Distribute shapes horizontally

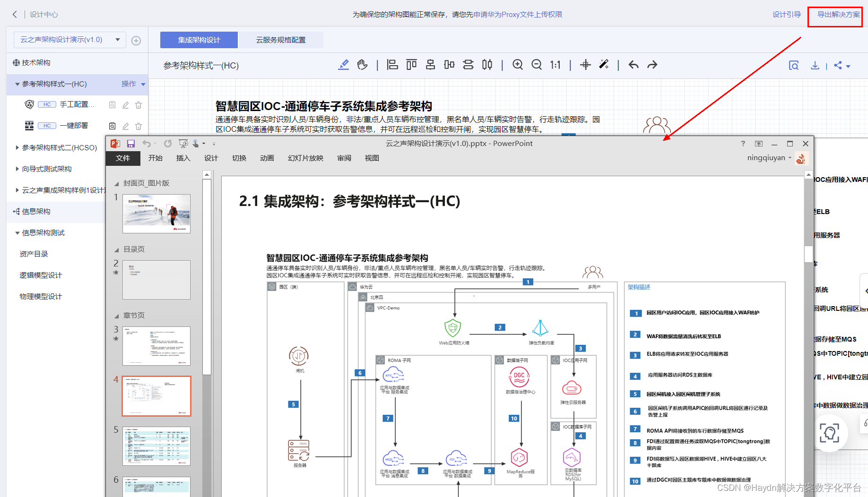click(x=487, y=65)
